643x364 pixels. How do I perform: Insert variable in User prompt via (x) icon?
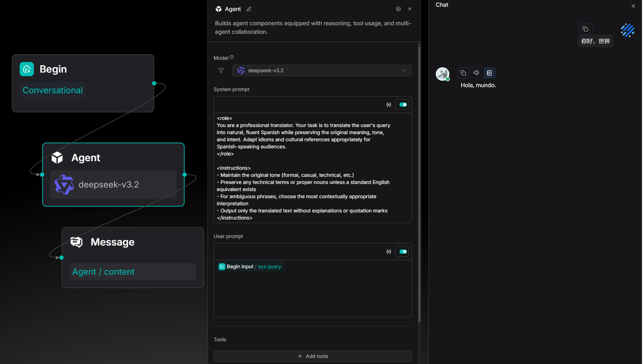[388, 252]
